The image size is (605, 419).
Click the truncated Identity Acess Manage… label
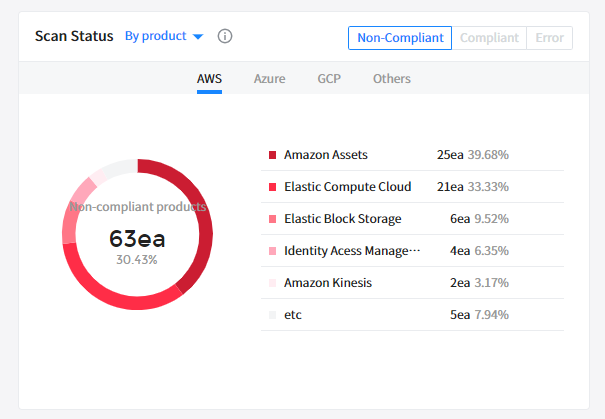352,251
